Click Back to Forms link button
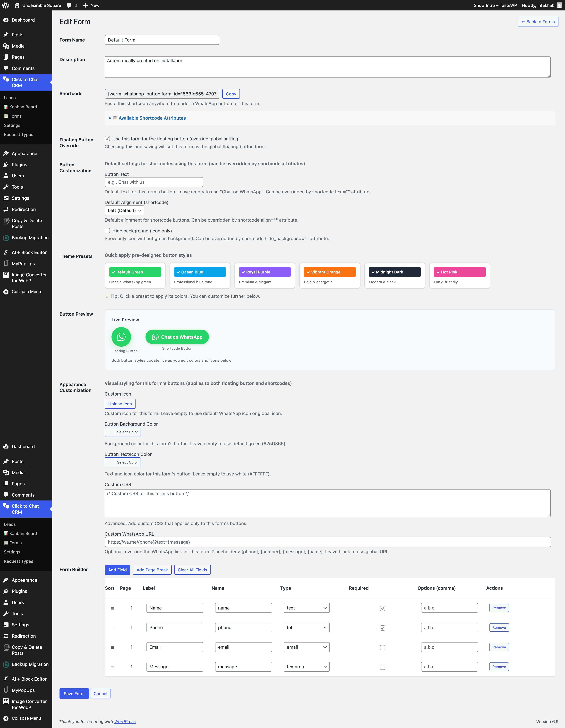Image resolution: width=565 pixels, height=728 pixels. pyautogui.click(x=538, y=22)
